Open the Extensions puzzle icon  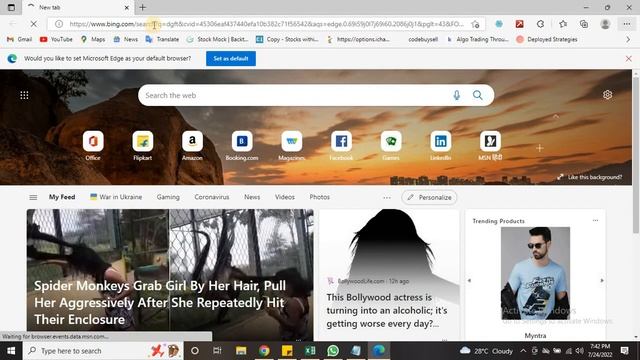click(x=540, y=24)
